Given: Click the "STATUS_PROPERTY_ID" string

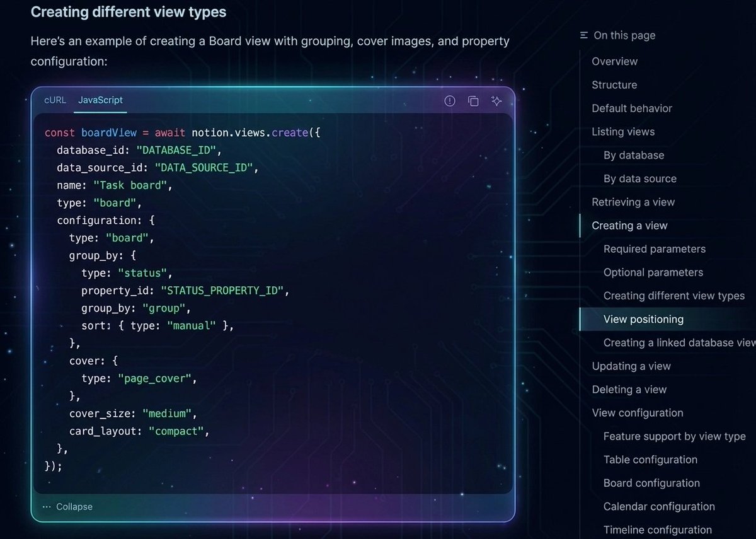Looking at the screenshot, I should pos(222,291).
